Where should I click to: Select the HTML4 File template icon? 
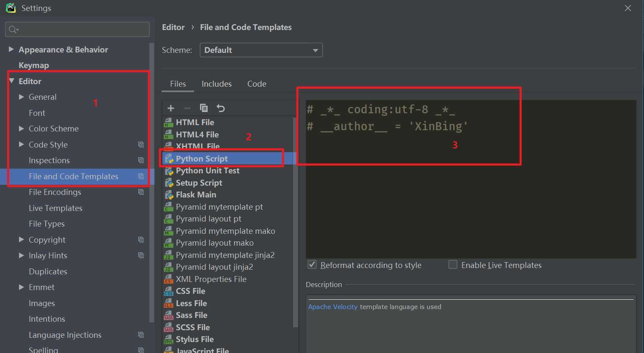pos(169,135)
